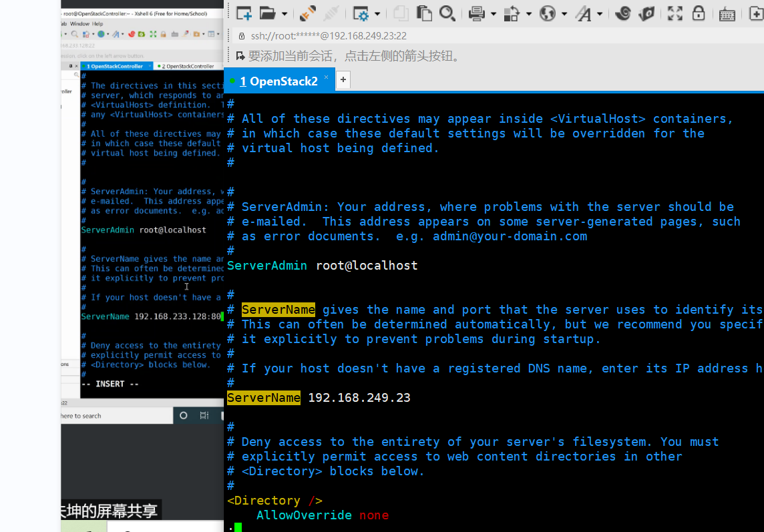This screenshot has width=764, height=532.
Task: Click the greyed disconnect plug icon
Action: 331,13
